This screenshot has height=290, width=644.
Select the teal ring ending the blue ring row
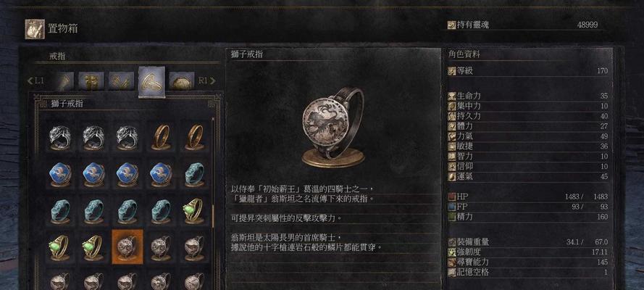click(194, 175)
